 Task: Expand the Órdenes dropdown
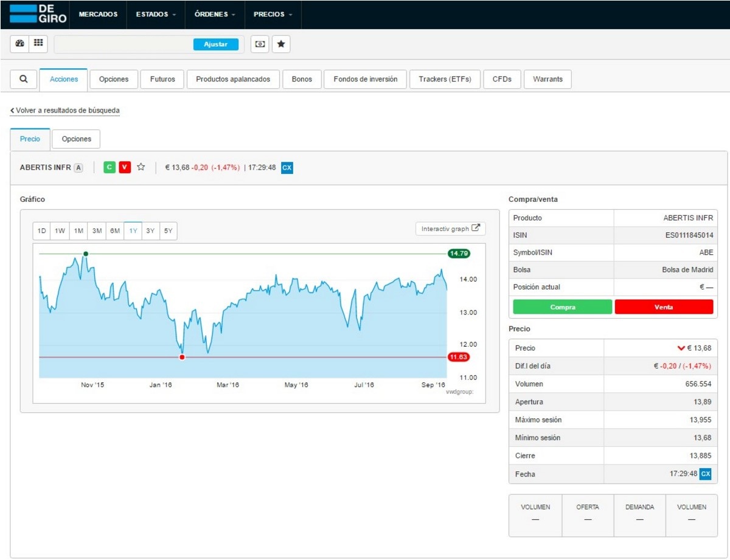[x=215, y=15]
